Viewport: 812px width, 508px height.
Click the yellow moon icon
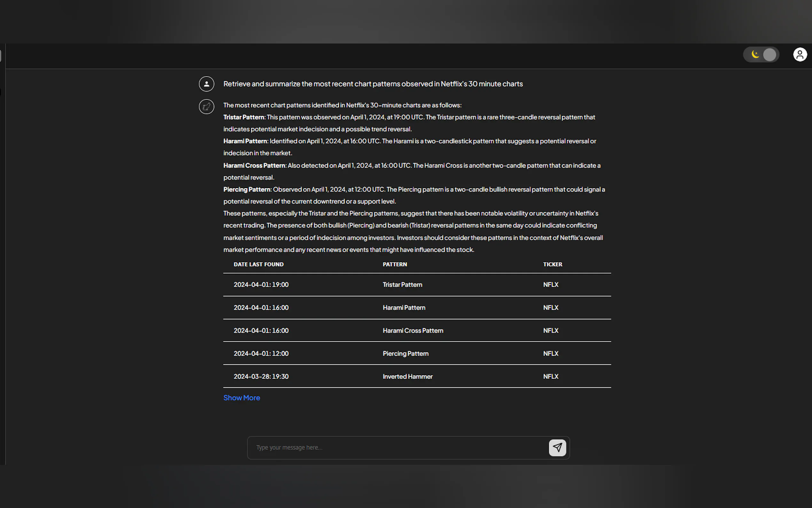(x=755, y=54)
